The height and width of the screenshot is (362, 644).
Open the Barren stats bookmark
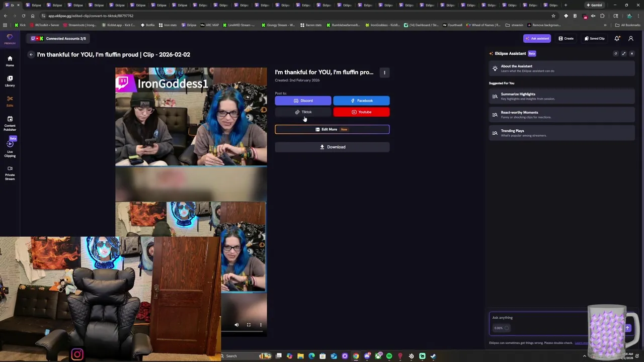(311, 25)
